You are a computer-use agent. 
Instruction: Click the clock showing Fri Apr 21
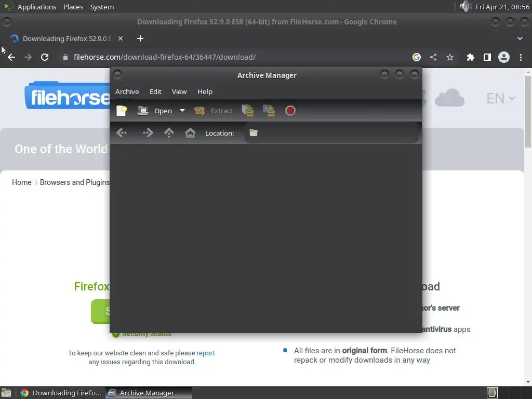click(x=502, y=7)
